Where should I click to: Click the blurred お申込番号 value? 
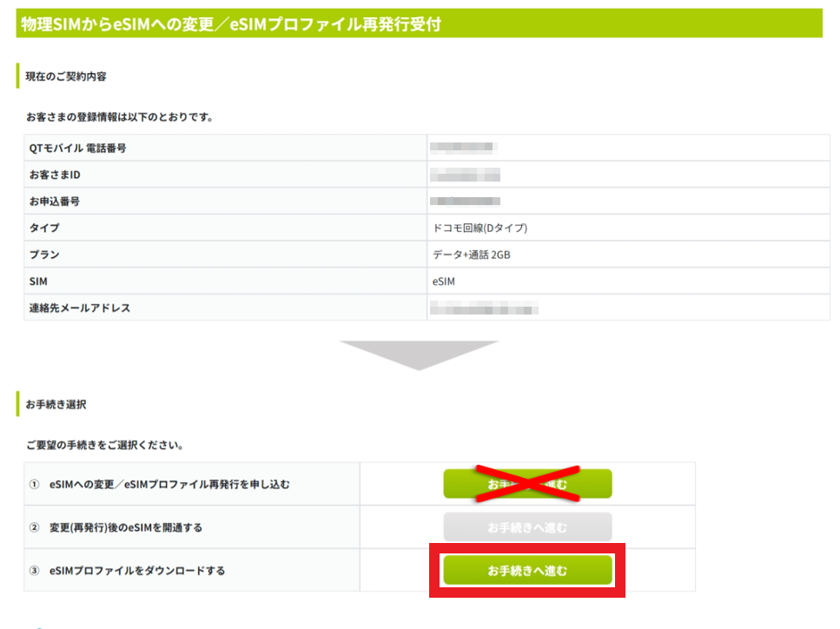(466, 202)
